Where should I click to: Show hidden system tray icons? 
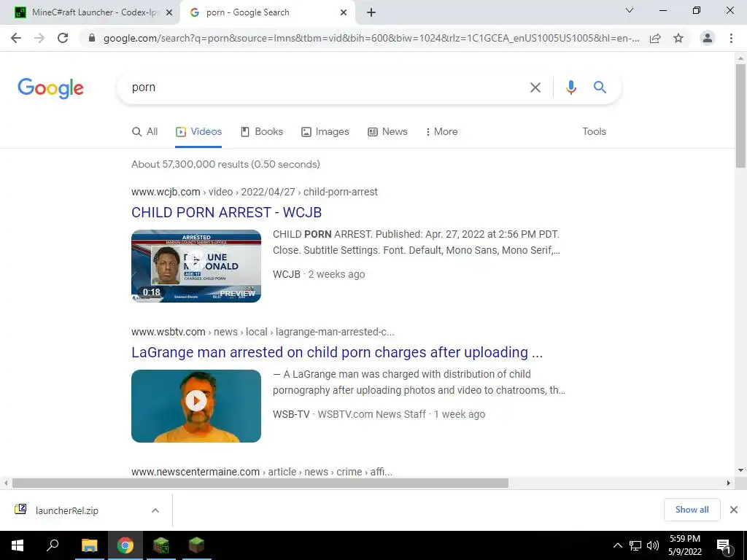[617, 545]
